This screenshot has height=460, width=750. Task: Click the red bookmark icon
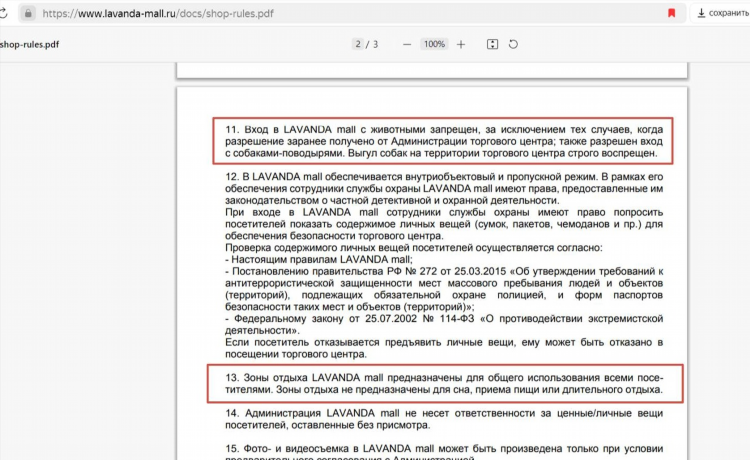coord(672,13)
